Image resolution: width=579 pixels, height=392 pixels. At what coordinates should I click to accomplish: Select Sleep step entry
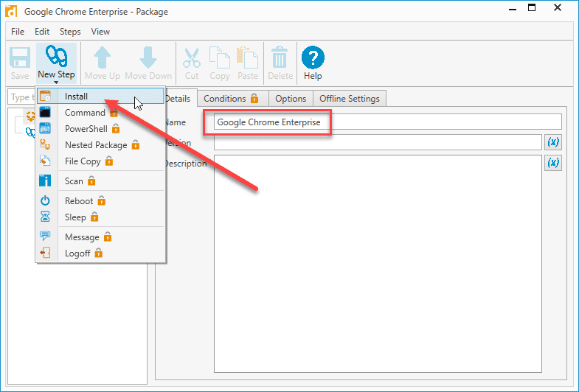pos(100,217)
